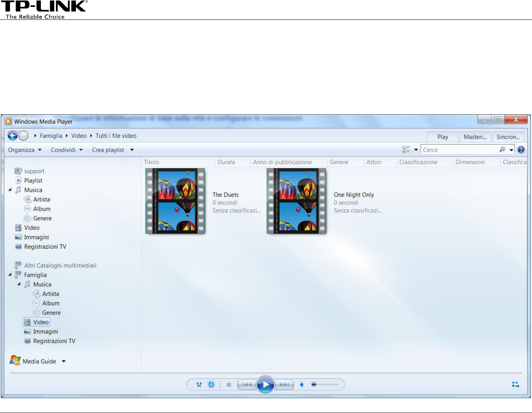Screen dimensions: 532x413
Task: Click the Windows Media Player title icon
Action: [x=8, y=121]
